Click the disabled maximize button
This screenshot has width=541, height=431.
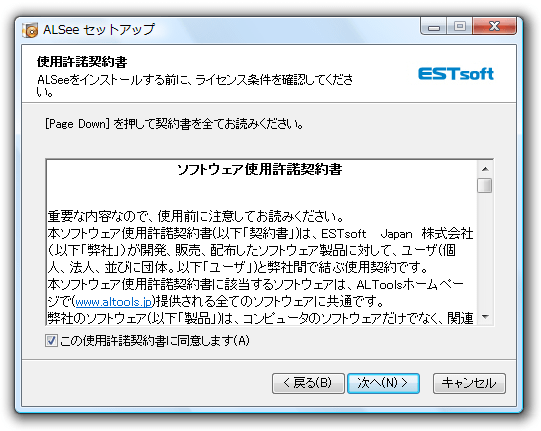tap(460, 27)
